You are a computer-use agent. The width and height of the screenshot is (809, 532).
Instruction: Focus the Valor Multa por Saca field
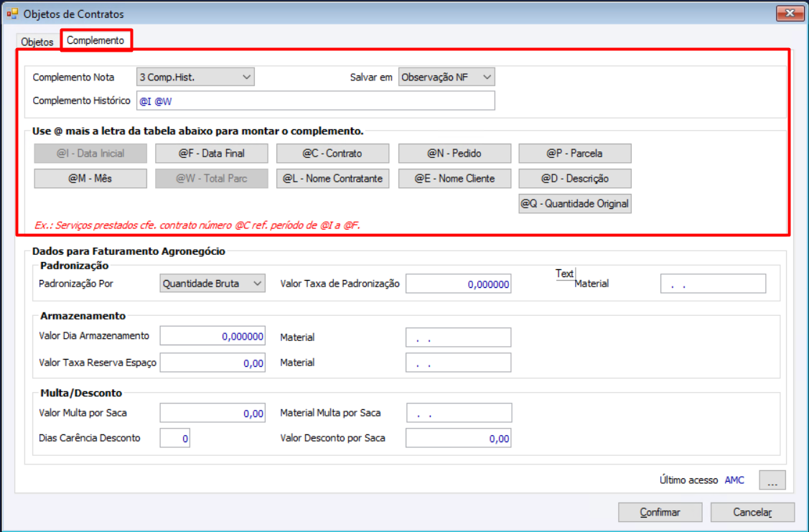pyautogui.click(x=212, y=413)
